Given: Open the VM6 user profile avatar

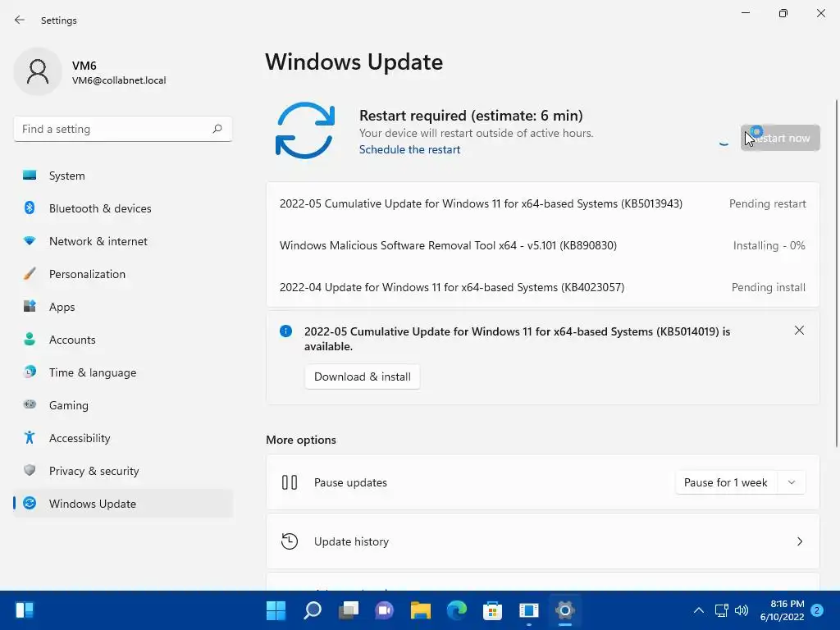Looking at the screenshot, I should coord(38,71).
